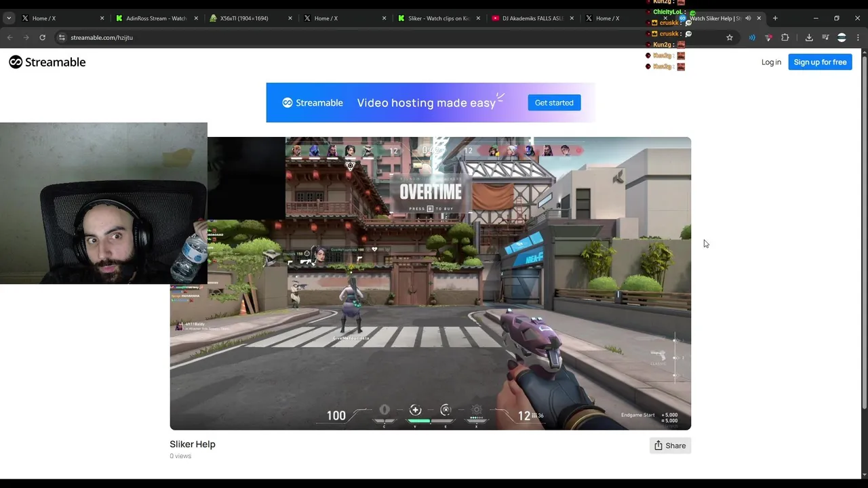Close the Sliker - Watch clips tab

[478, 18]
